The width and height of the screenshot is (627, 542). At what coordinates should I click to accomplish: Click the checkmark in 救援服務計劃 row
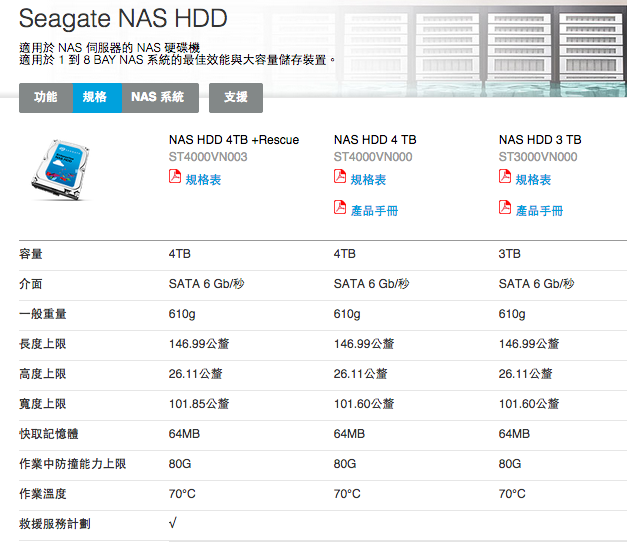pos(173,523)
